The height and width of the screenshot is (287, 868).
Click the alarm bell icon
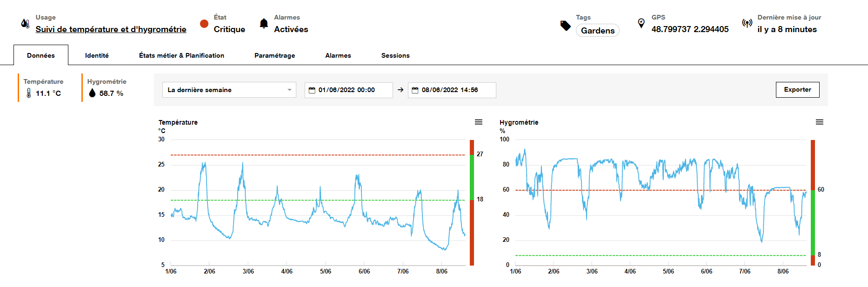264,24
